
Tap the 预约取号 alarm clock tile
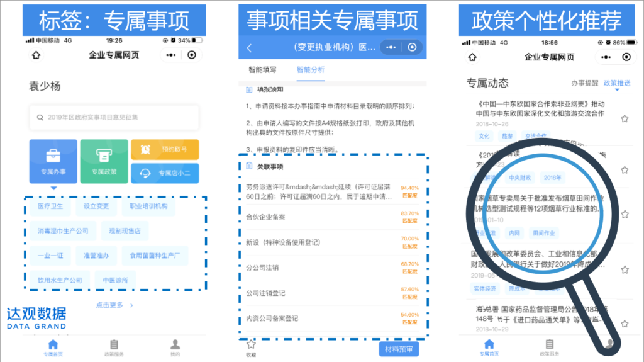[x=165, y=149]
